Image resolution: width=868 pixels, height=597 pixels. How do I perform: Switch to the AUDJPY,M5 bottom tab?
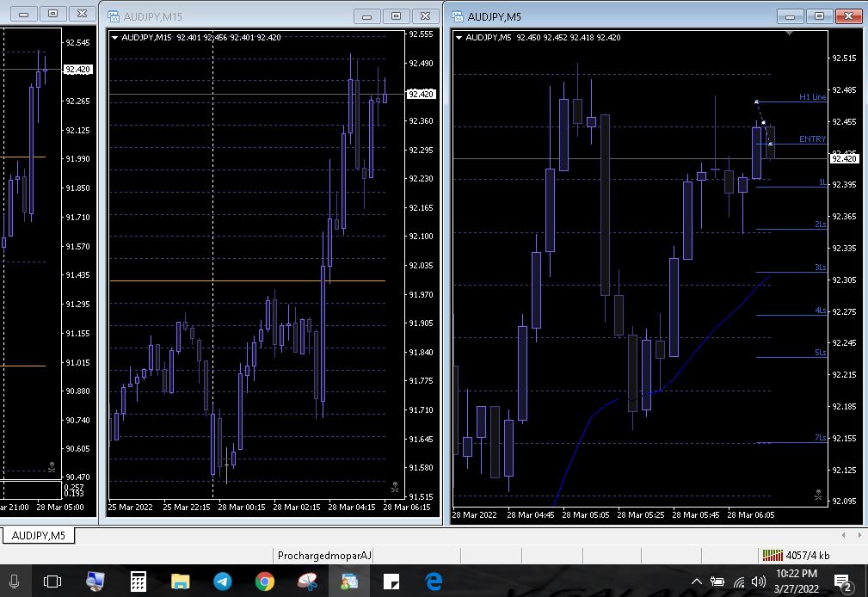[x=38, y=536]
